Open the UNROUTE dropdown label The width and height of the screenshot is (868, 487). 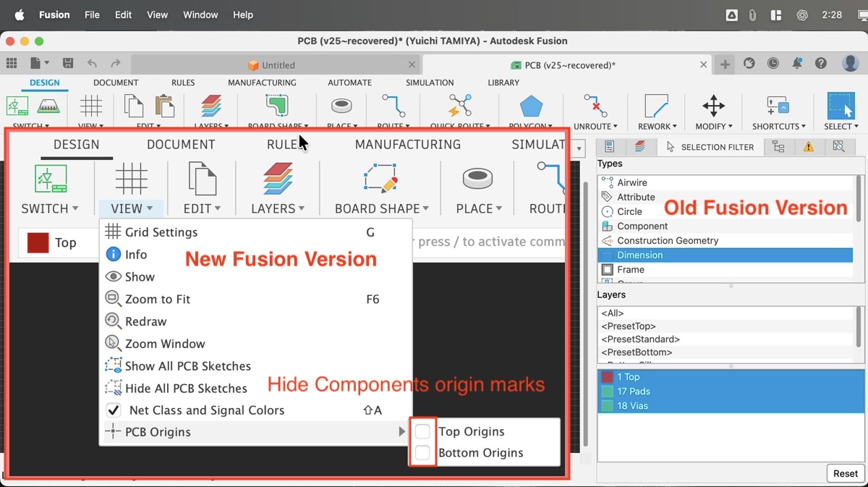coord(595,126)
